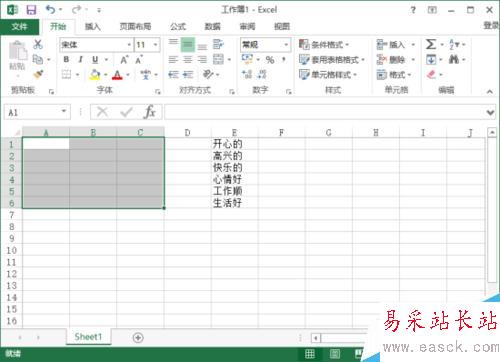This screenshot has width=500, height=362.
Task: Click Sort and Filter icon
Action: tap(454, 44)
